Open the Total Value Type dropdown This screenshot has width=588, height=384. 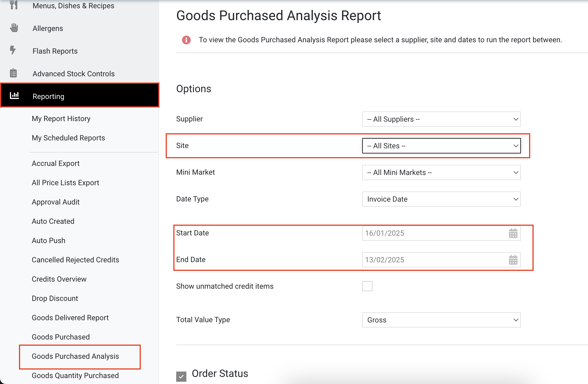(x=441, y=320)
